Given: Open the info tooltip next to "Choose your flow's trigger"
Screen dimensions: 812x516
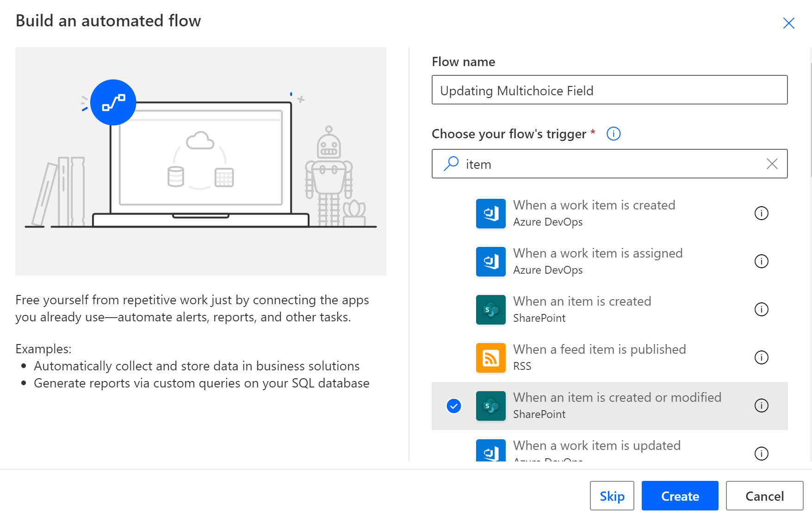Looking at the screenshot, I should pyautogui.click(x=613, y=134).
